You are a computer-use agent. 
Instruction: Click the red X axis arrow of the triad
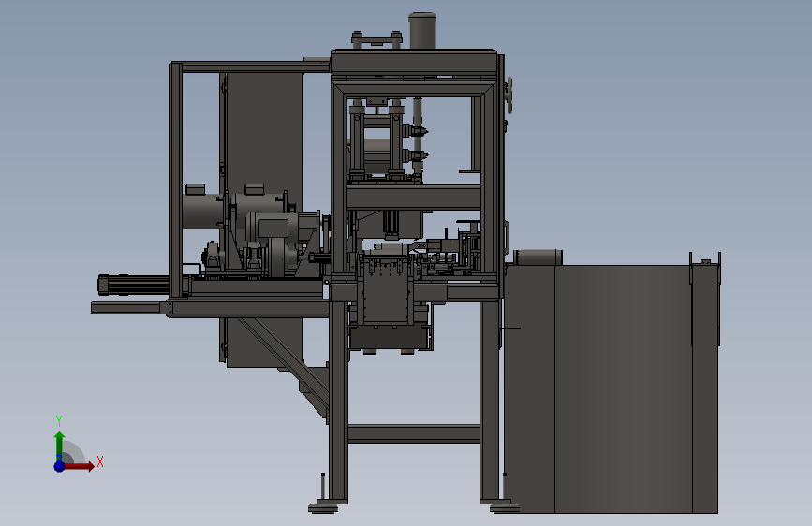click(x=79, y=466)
